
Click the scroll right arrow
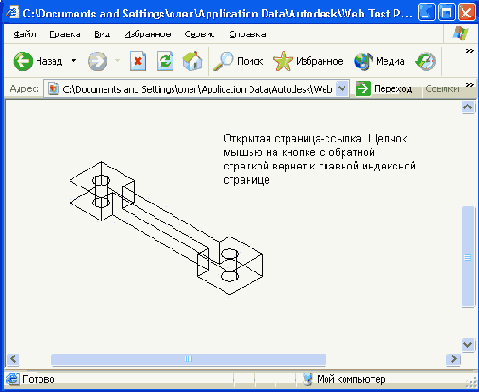point(453,359)
